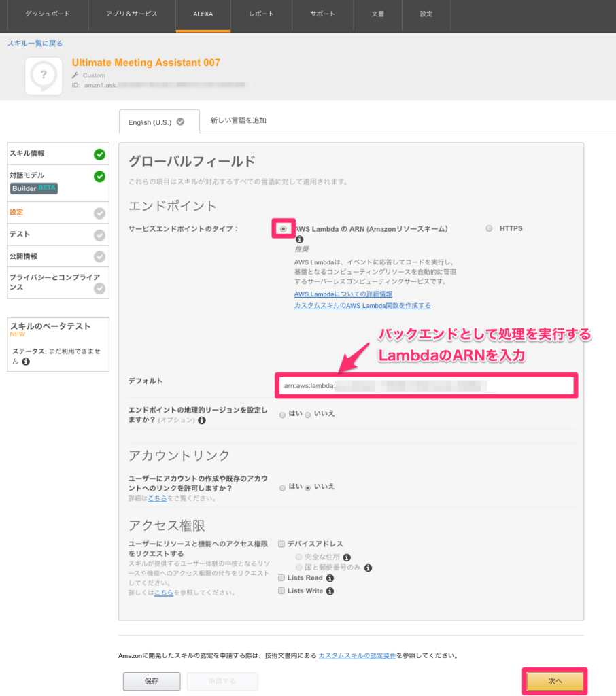Click the Custom wrench icon
The width and height of the screenshot is (616, 696).
[75, 75]
